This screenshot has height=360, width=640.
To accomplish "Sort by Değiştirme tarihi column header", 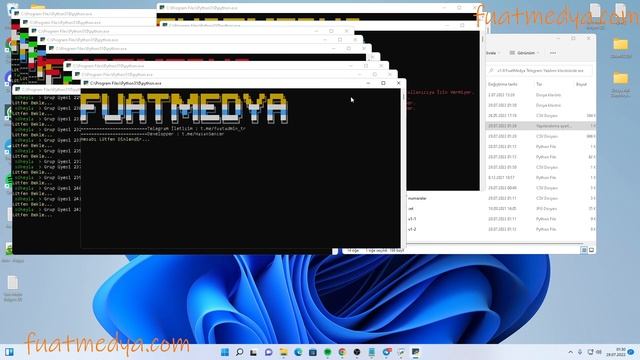I will [x=502, y=84].
